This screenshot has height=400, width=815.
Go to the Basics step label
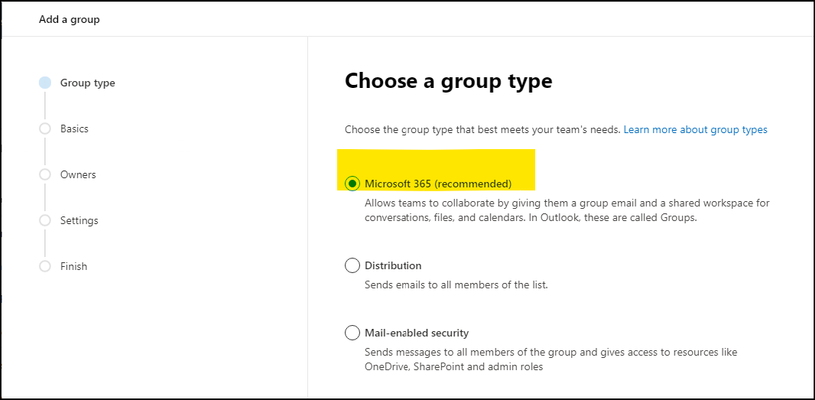point(74,129)
